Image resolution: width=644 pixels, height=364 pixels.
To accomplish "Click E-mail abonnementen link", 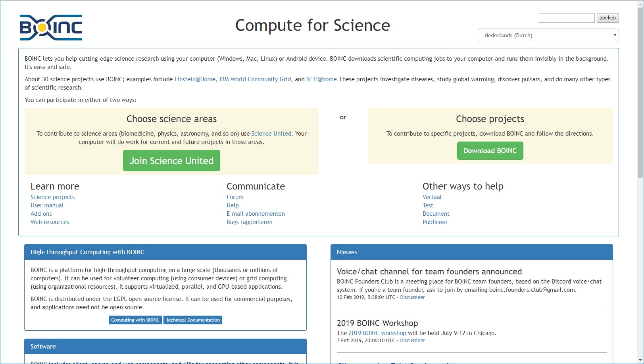I will [x=256, y=214].
